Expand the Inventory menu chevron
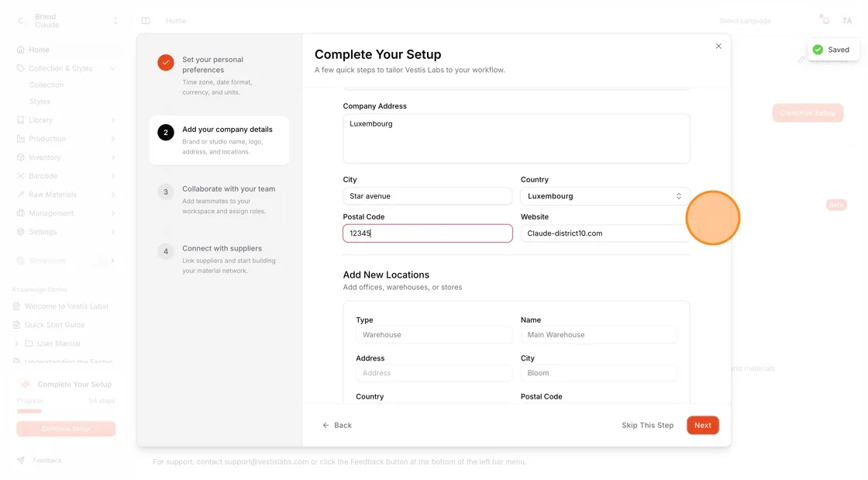 (113, 157)
